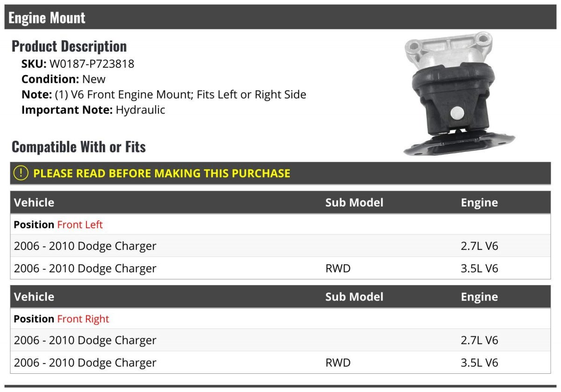Click the Engine header in second table

pos(479,297)
